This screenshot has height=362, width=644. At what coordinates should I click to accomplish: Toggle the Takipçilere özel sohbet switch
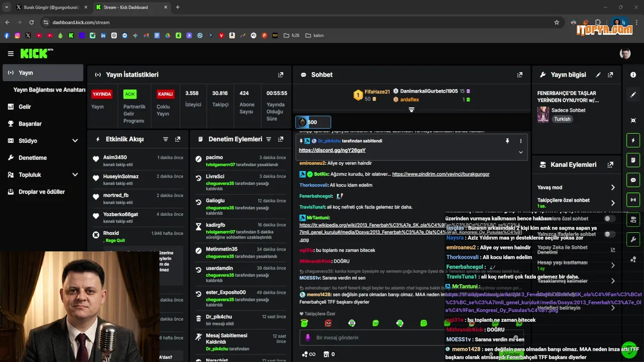coord(609,219)
